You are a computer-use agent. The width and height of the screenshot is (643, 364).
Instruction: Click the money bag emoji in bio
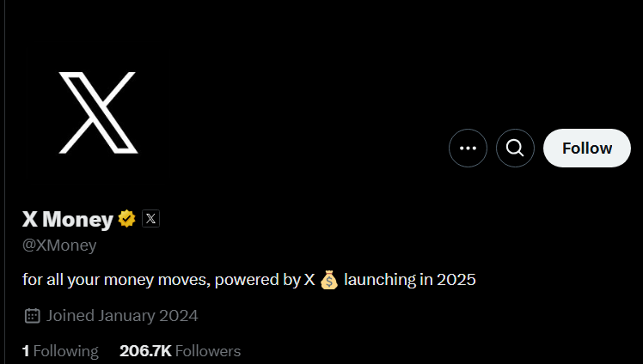[329, 280]
